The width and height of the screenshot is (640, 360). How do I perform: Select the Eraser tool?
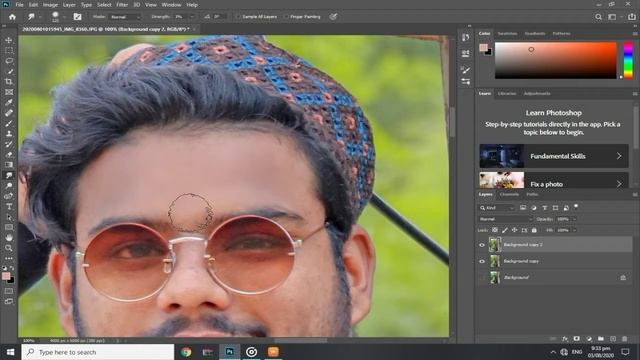coord(9,155)
